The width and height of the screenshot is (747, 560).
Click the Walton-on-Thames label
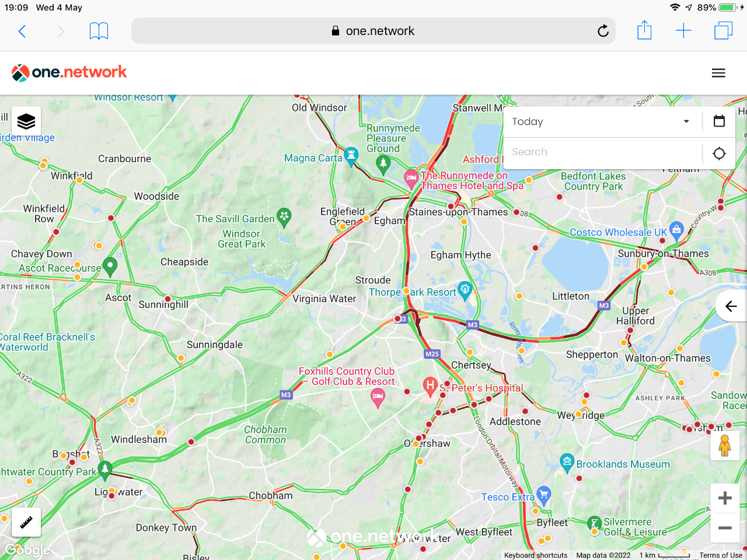pyautogui.click(x=668, y=358)
